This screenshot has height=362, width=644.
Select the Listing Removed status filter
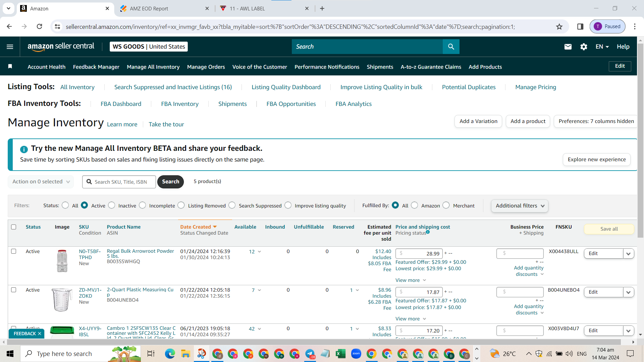(x=181, y=205)
